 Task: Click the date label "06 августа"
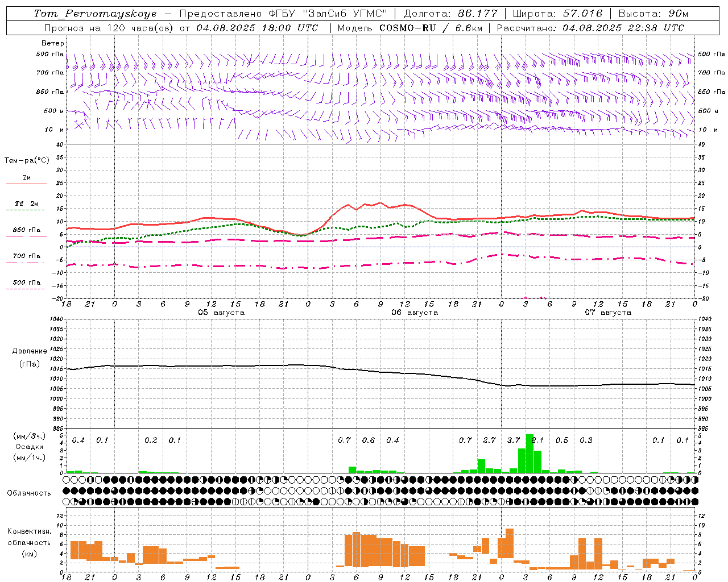point(415,313)
